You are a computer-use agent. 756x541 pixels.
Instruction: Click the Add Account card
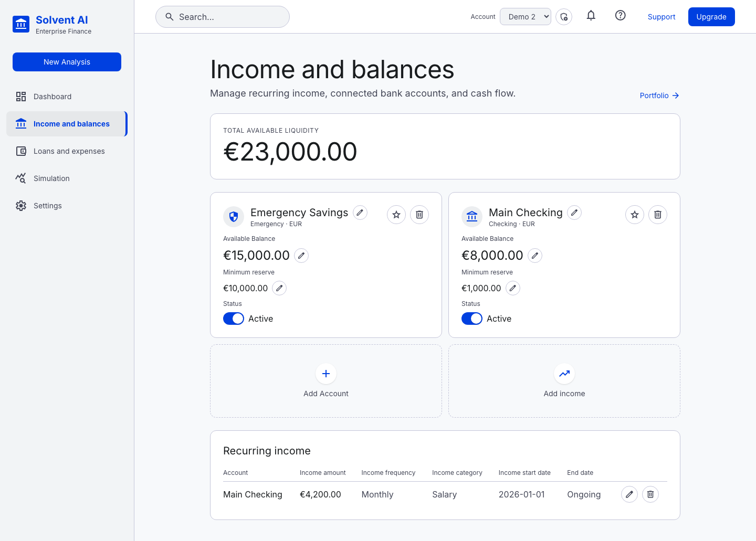coord(326,381)
